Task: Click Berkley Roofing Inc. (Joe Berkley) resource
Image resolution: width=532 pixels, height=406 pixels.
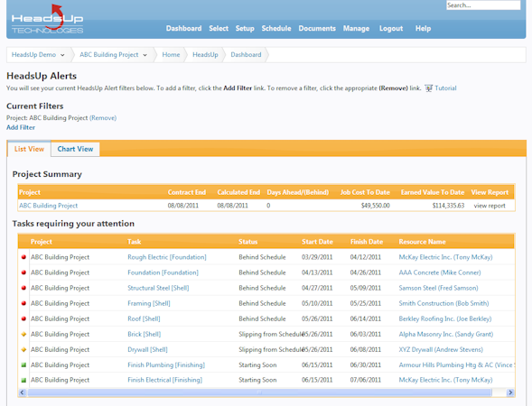Action: click(x=445, y=318)
